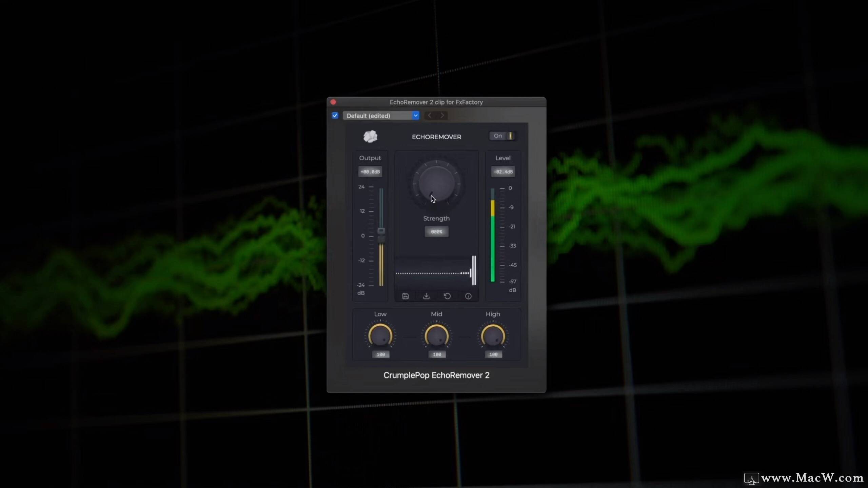Go to previous preset arrow
This screenshot has height=488, width=868.
point(430,116)
